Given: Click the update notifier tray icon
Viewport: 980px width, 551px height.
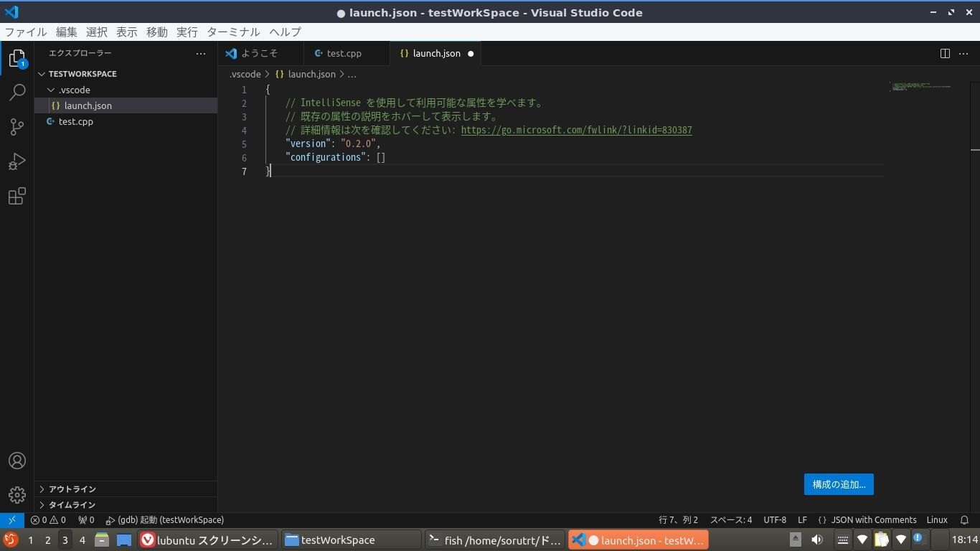Looking at the screenshot, I should click(919, 539).
